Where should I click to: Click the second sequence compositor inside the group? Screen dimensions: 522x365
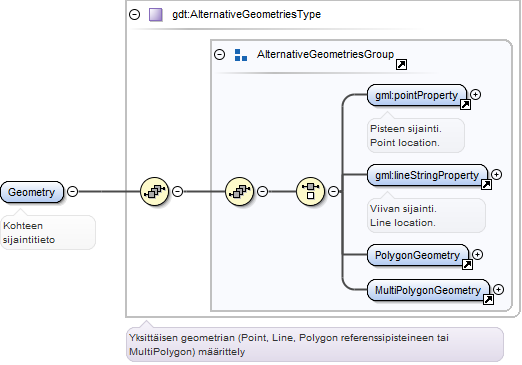click(x=239, y=191)
